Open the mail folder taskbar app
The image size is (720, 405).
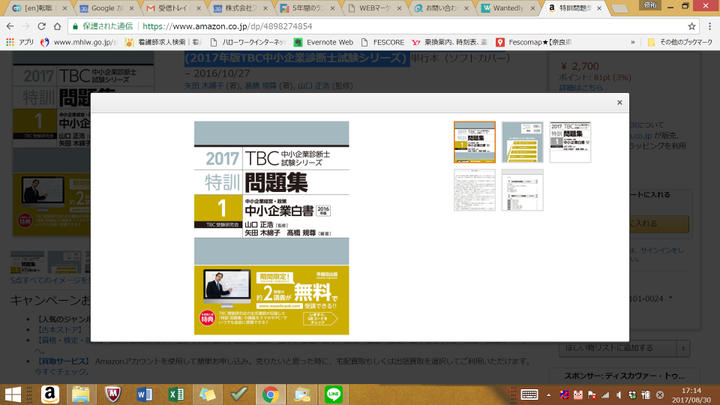coord(302,394)
